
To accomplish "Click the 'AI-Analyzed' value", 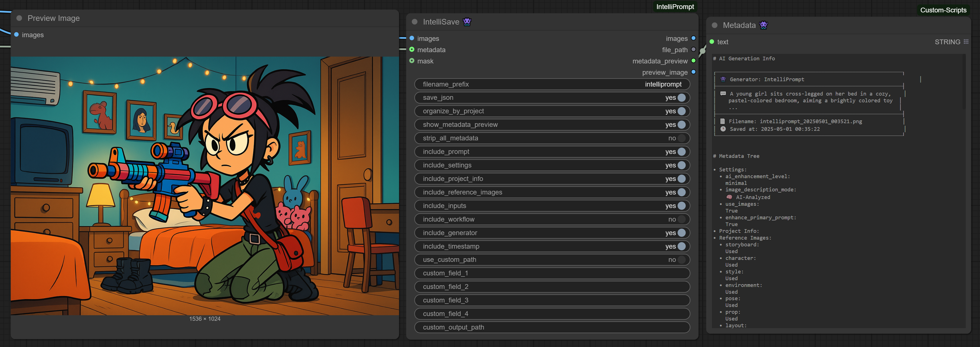I will [753, 197].
